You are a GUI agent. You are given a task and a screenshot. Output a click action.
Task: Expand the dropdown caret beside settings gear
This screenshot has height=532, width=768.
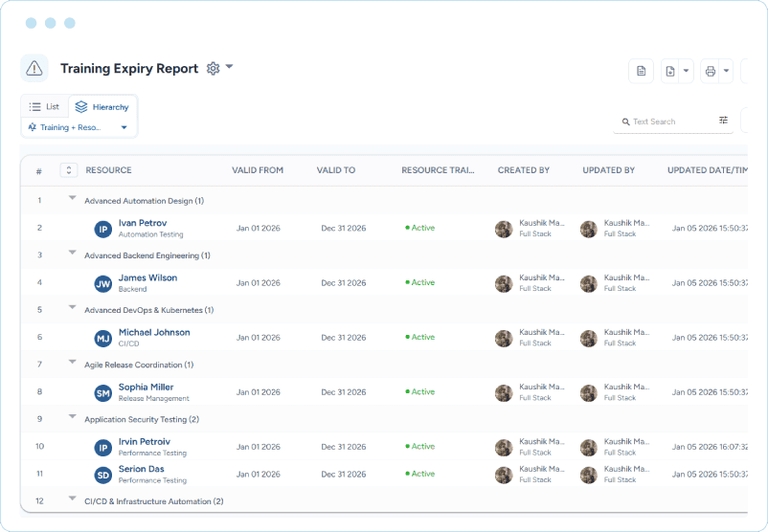229,67
